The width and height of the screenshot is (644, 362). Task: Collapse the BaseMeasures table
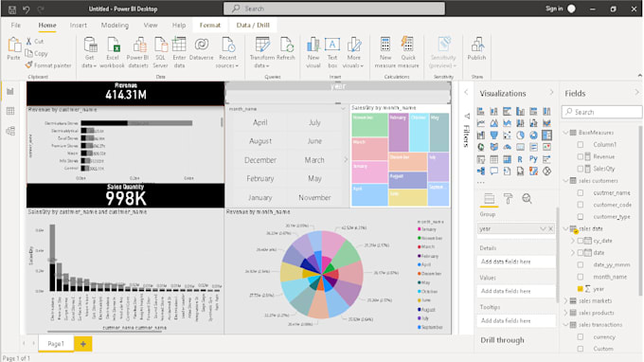[x=566, y=133]
